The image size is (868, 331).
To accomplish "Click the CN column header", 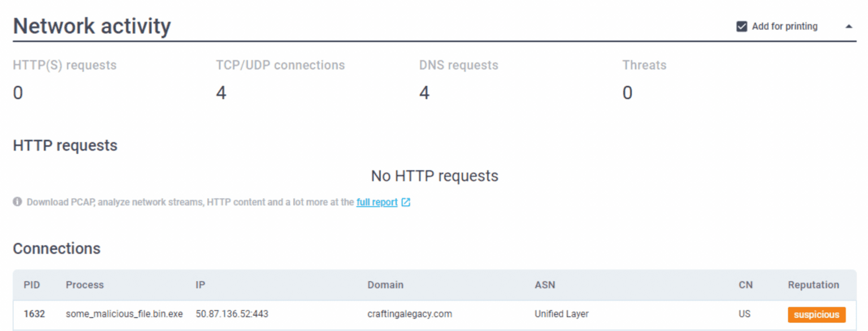I will tap(745, 285).
